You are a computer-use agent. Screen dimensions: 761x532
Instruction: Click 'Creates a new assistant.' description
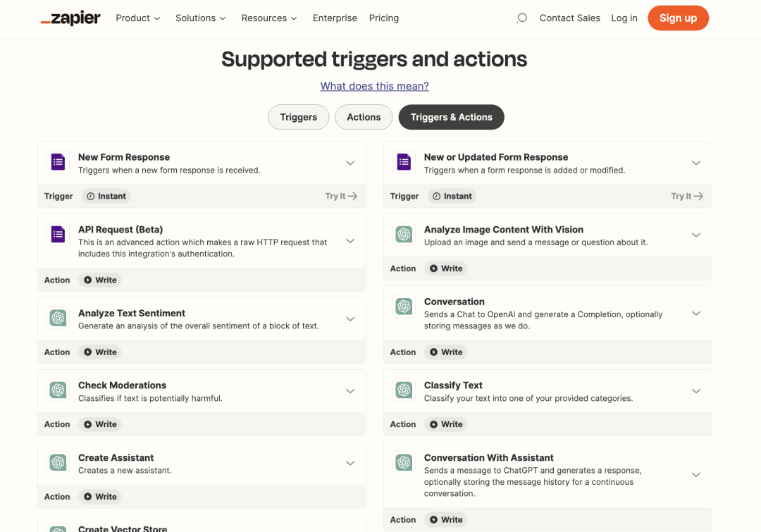point(125,471)
